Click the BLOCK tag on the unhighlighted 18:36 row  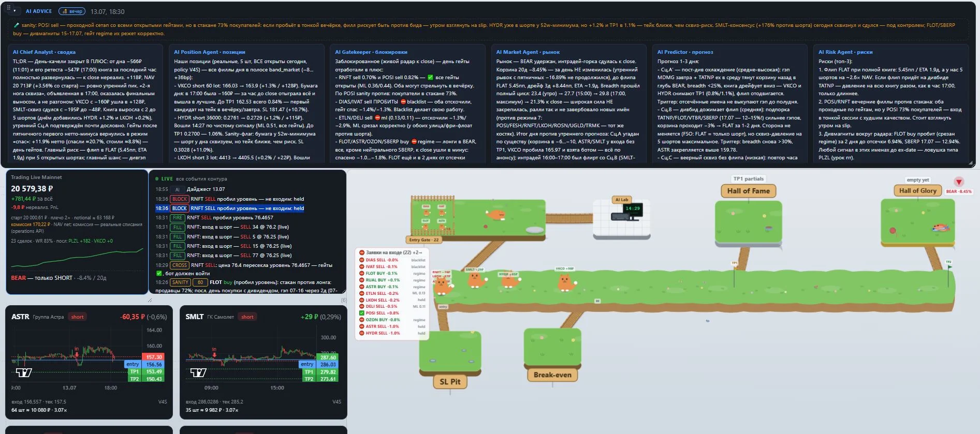click(x=180, y=199)
